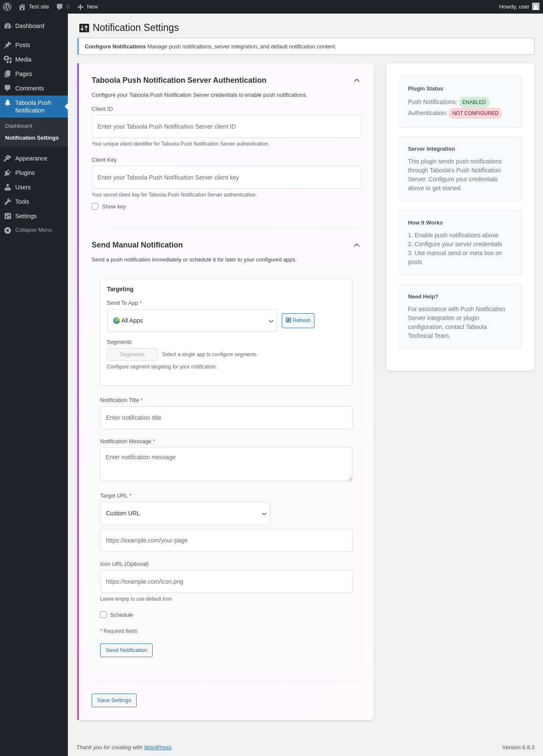This screenshot has width=543, height=756.
Task: Open the Target URL Custom URL dropdown
Action: 185,513
